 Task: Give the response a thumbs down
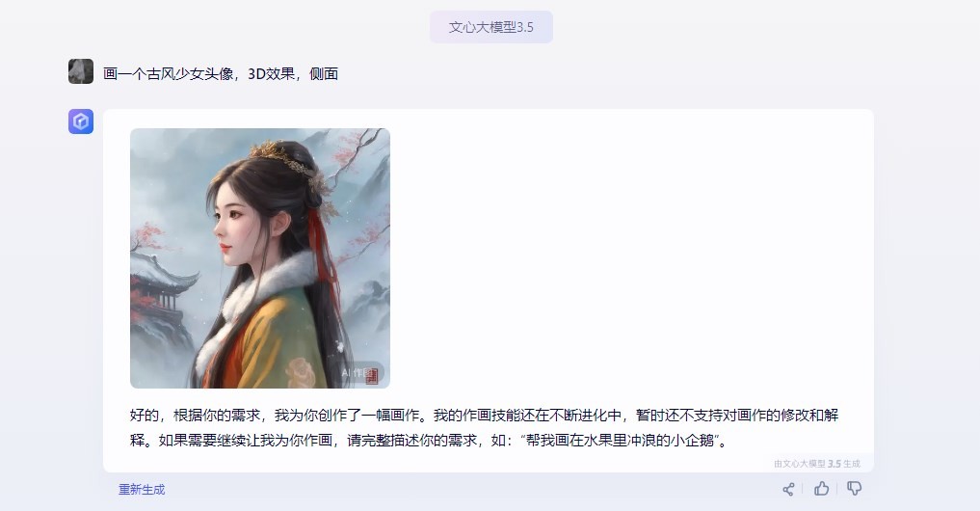coord(855,489)
